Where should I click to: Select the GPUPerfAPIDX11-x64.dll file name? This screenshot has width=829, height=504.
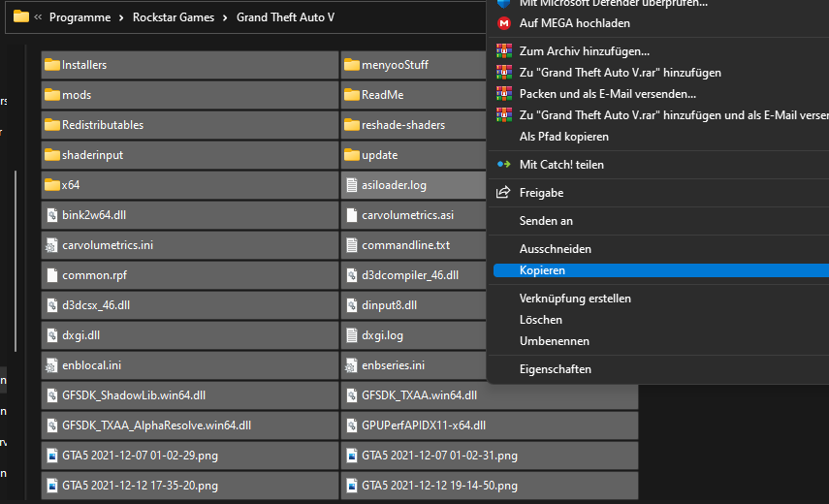[424, 425]
